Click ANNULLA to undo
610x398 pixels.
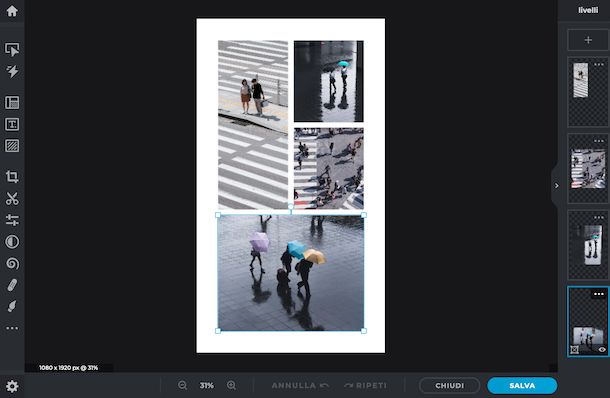(300, 386)
